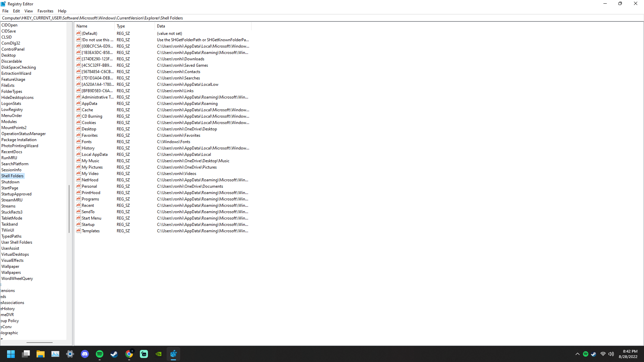Viewport: 644px width, 362px height.
Task: Select the Templates value icon
Action: [78, 231]
